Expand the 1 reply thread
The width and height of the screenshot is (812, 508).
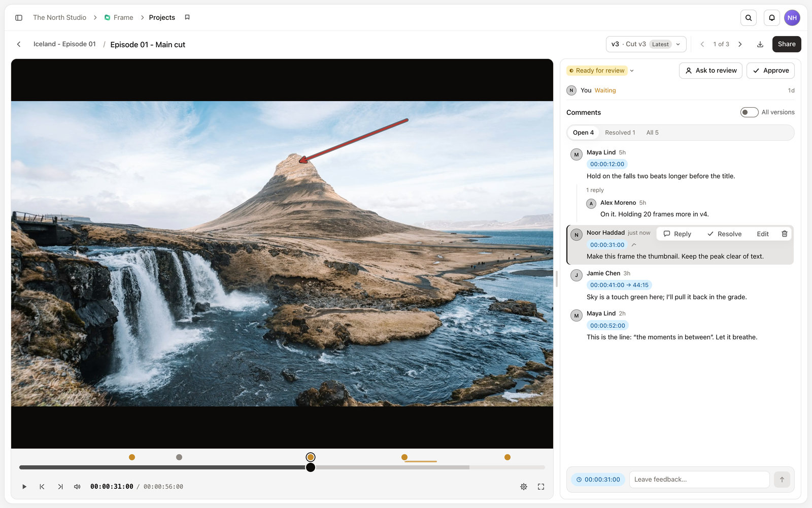tap(595, 190)
